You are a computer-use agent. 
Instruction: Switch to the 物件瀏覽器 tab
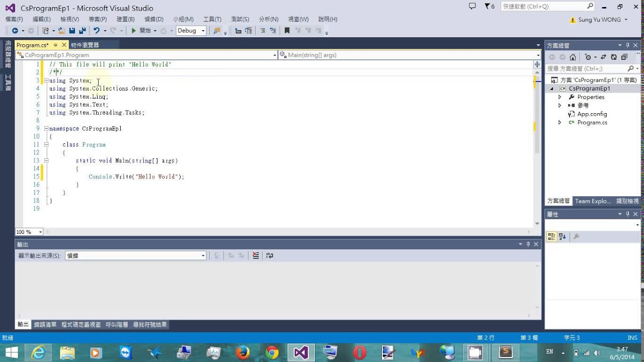(x=85, y=45)
